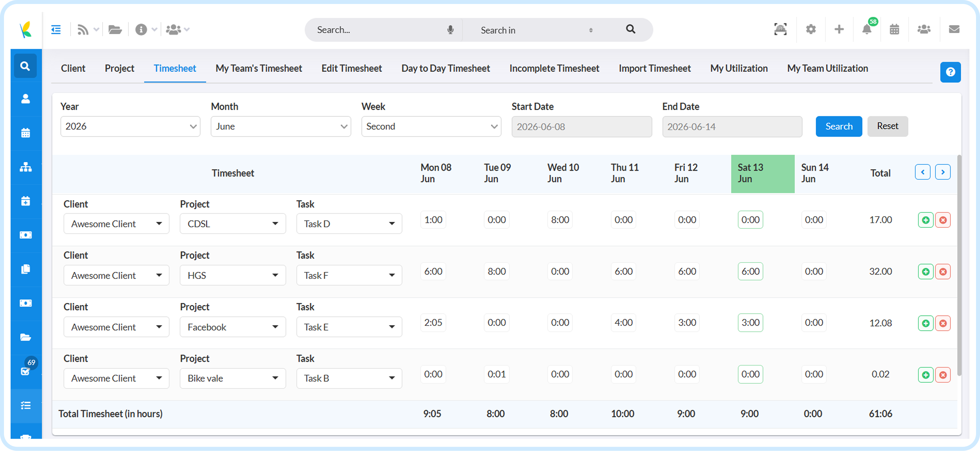
Task: Open the CDSL project dropdown
Action: [232, 224]
